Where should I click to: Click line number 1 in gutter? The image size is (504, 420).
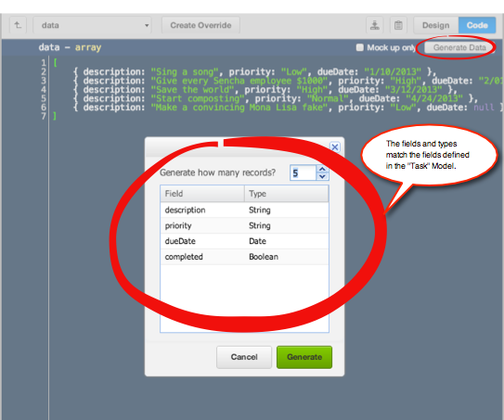pos(44,63)
